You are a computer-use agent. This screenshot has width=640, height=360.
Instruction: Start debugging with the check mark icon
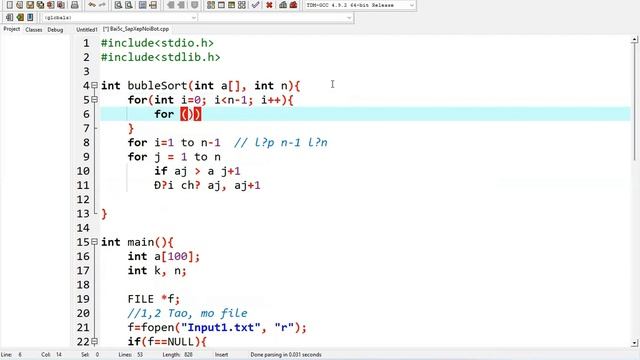(256, 5)
